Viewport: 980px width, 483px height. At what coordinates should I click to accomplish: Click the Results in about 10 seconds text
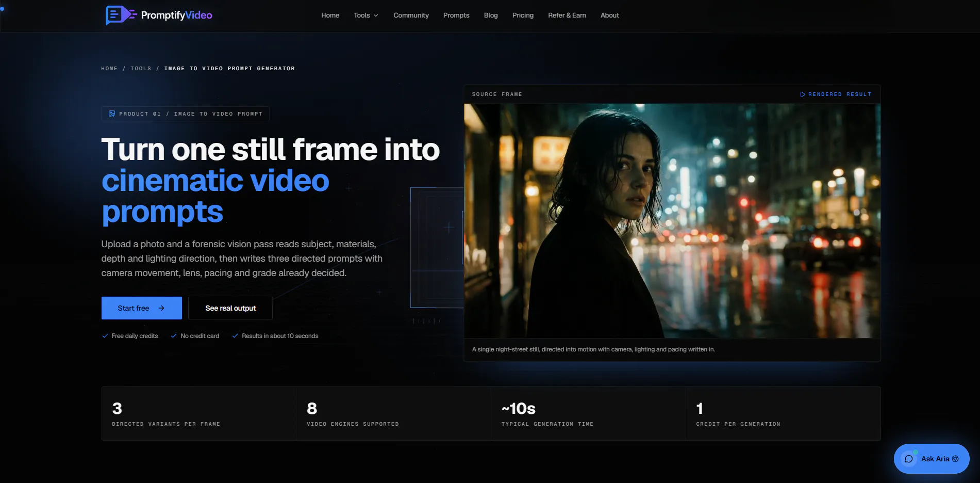(x=280, y=336)
